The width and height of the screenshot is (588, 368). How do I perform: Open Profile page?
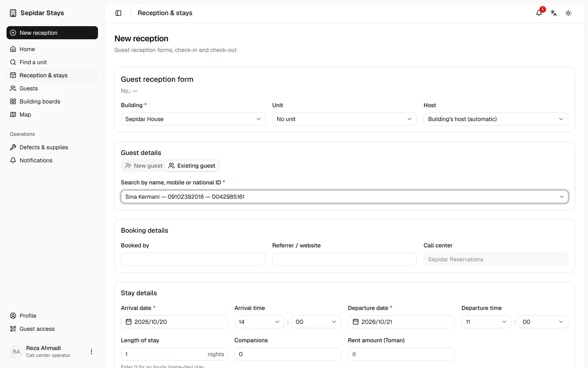tap(52, 316)
